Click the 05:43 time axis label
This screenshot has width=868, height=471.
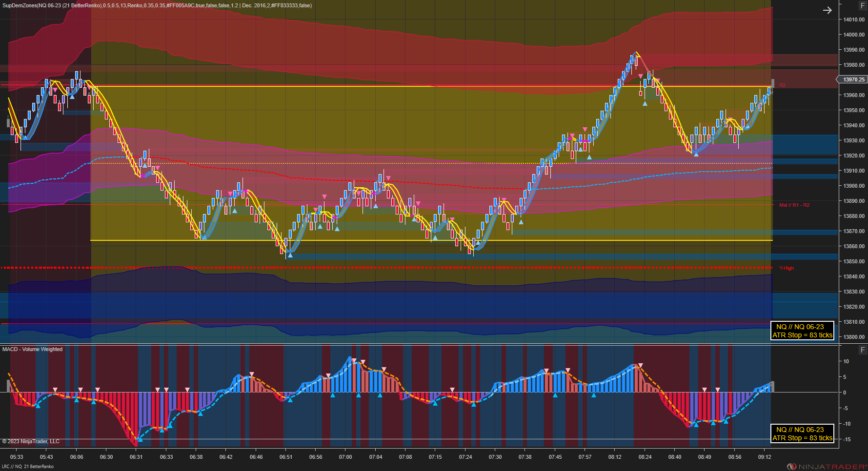pos(46,457)
